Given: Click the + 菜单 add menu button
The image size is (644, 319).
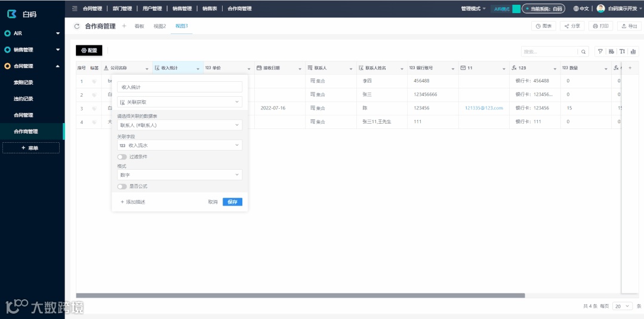Looking at the screenshot, I should pos(31,148).
